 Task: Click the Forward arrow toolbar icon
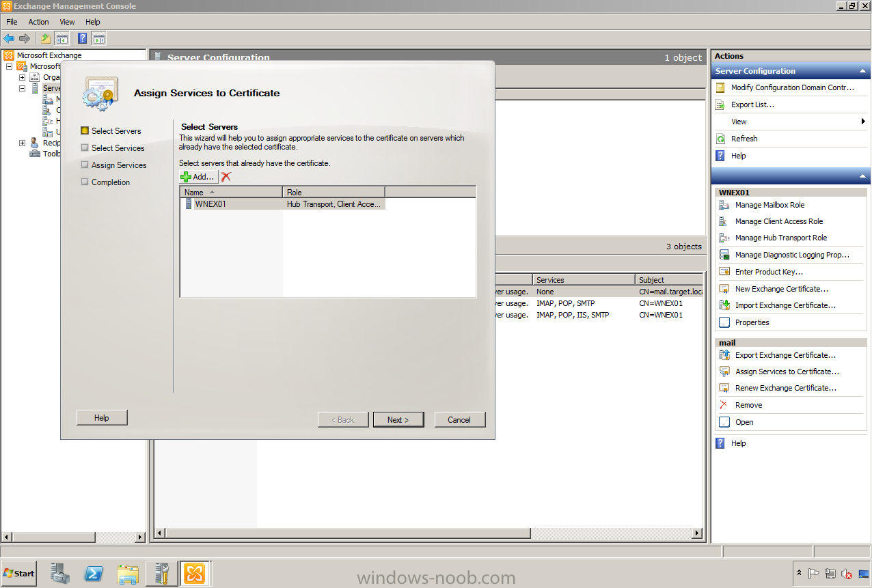pos(25,38)
